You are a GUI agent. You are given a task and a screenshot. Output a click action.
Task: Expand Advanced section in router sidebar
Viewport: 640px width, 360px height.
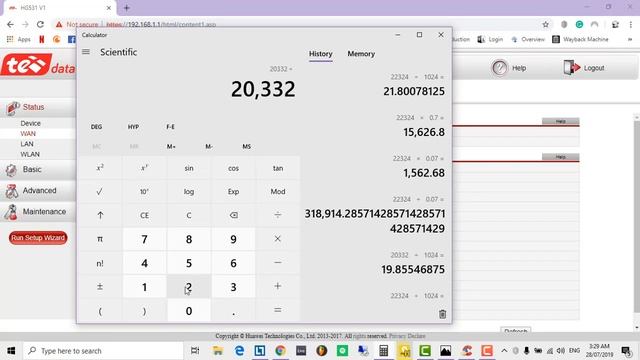39,191
